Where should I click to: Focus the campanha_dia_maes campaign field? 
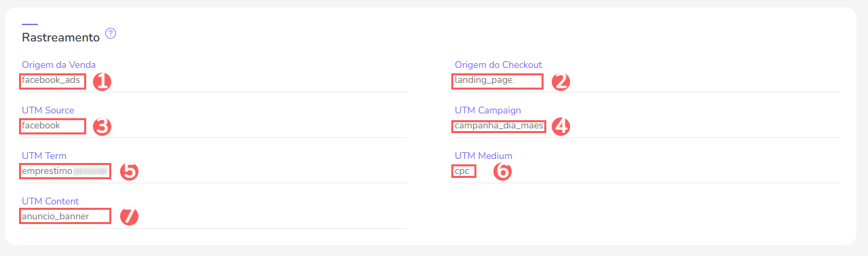click(499, 126)
